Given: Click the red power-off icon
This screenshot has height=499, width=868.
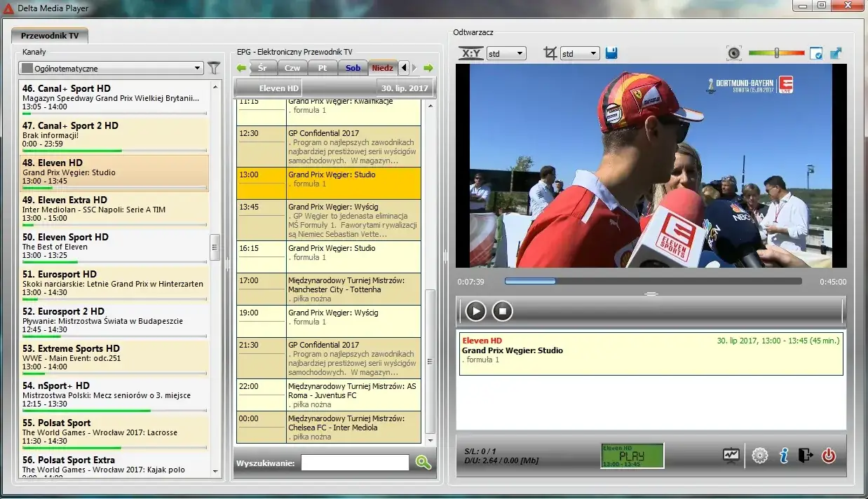Looking at the screenshot, I should click(x=829, y=455).
